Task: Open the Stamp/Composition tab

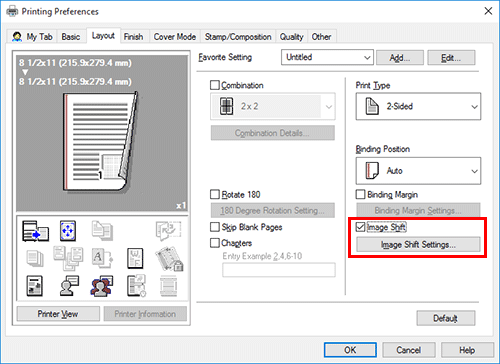Action: click(x=238, y=37)
